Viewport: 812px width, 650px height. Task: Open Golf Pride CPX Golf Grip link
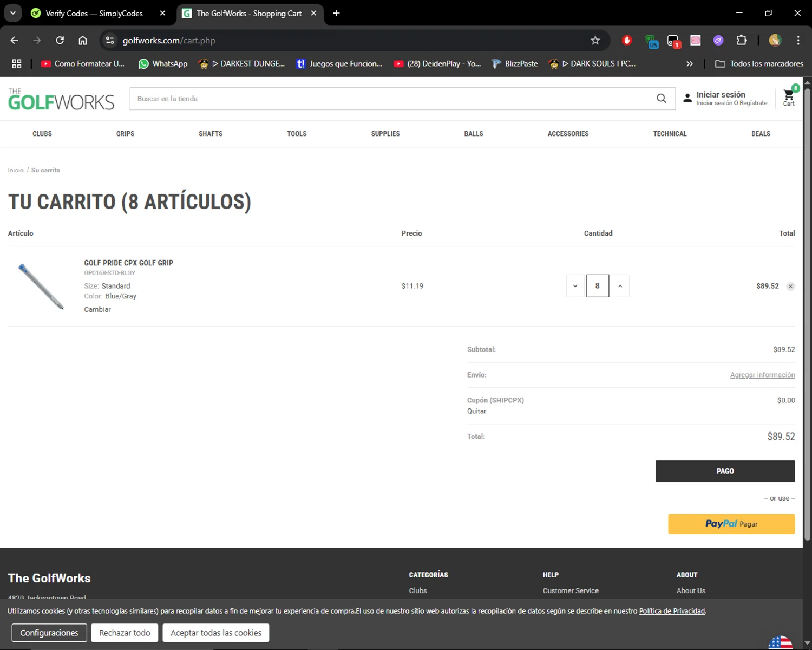coord(128,263)
